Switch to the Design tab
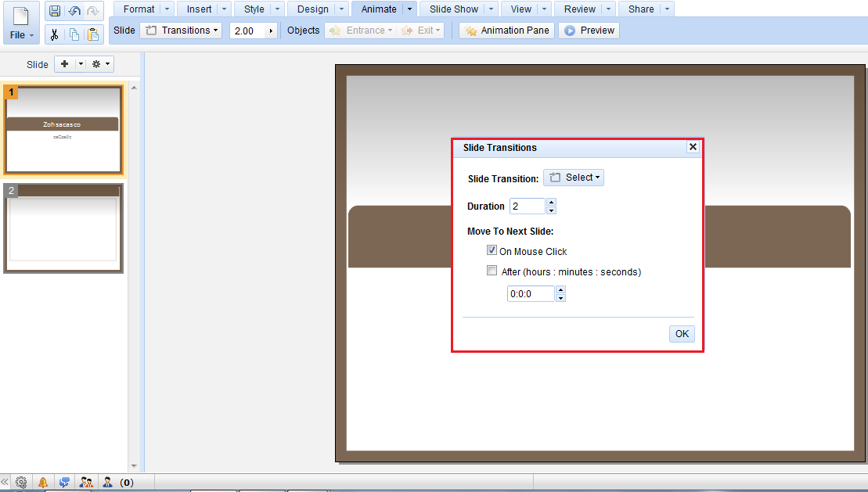The image size is (868, 492). click(313, 9)
